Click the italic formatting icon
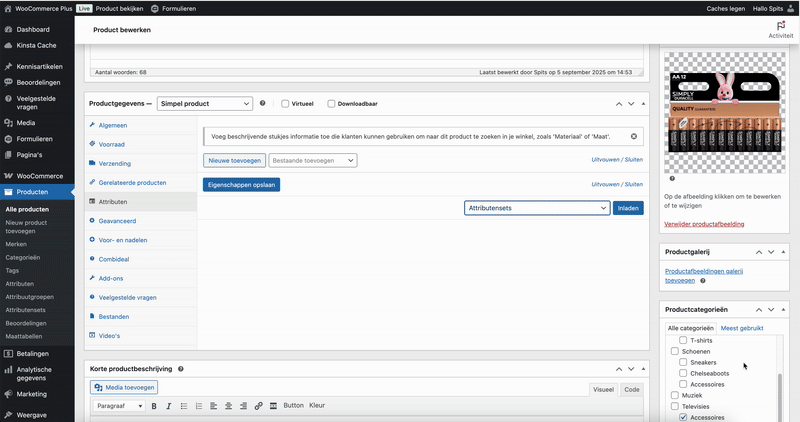The image size is (800, 422). coord(167,406)
